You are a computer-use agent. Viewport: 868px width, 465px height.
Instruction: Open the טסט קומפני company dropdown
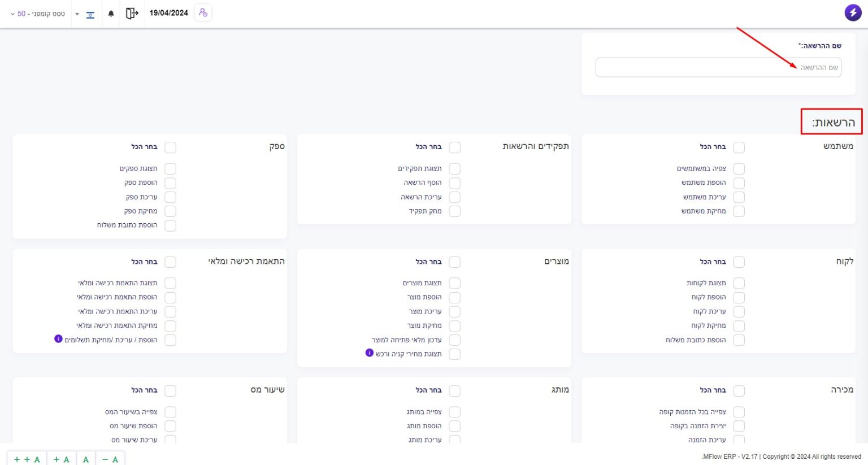[x=38, y=14]
